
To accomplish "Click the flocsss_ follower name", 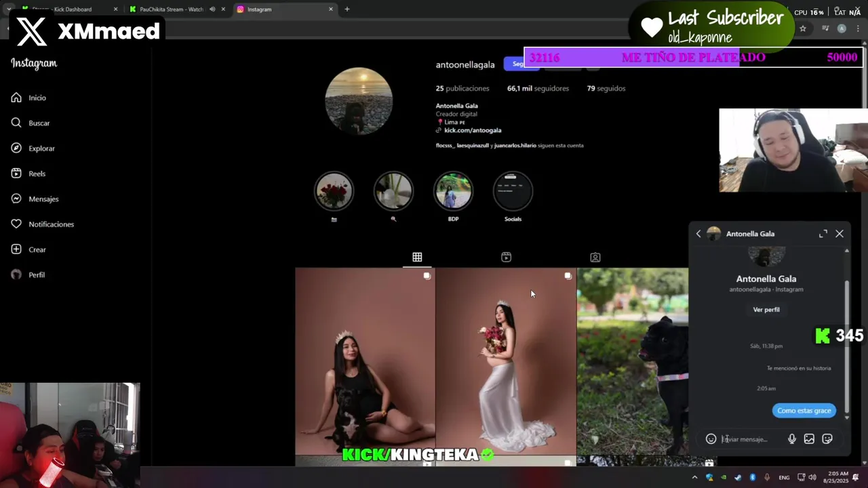I will click(445, 146).
